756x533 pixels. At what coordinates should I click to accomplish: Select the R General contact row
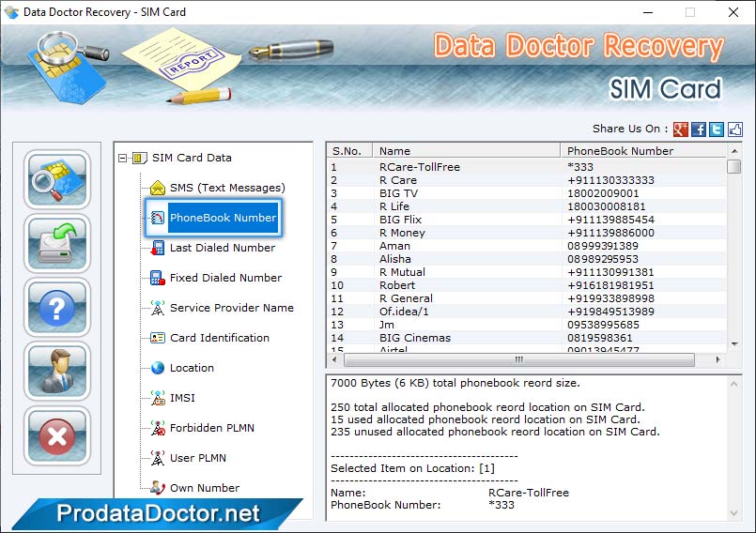[x=527, y=298]
